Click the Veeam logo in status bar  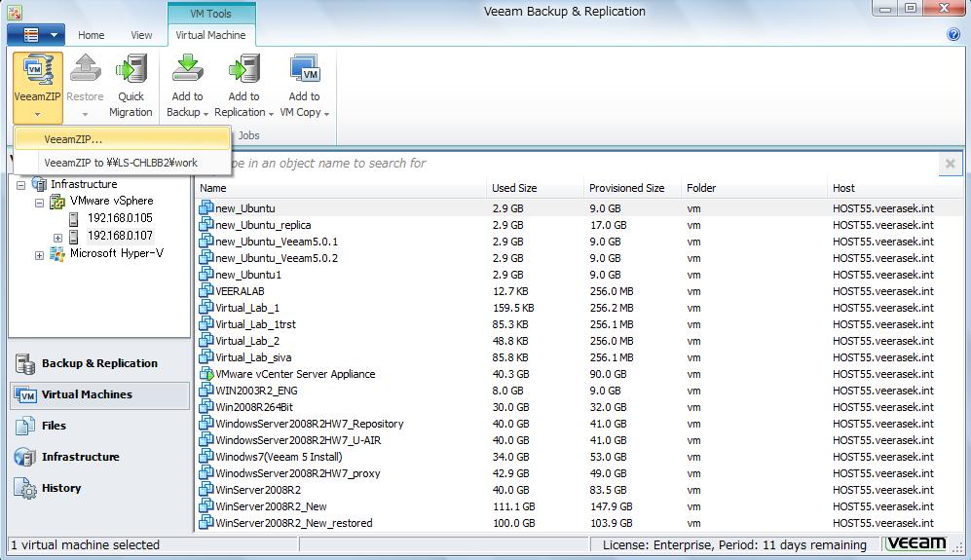[916, 543]
